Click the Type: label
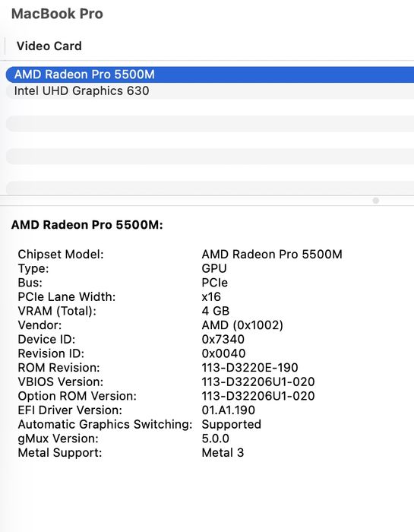This screenshot has height=532, width=414. (x=33, y=268)
